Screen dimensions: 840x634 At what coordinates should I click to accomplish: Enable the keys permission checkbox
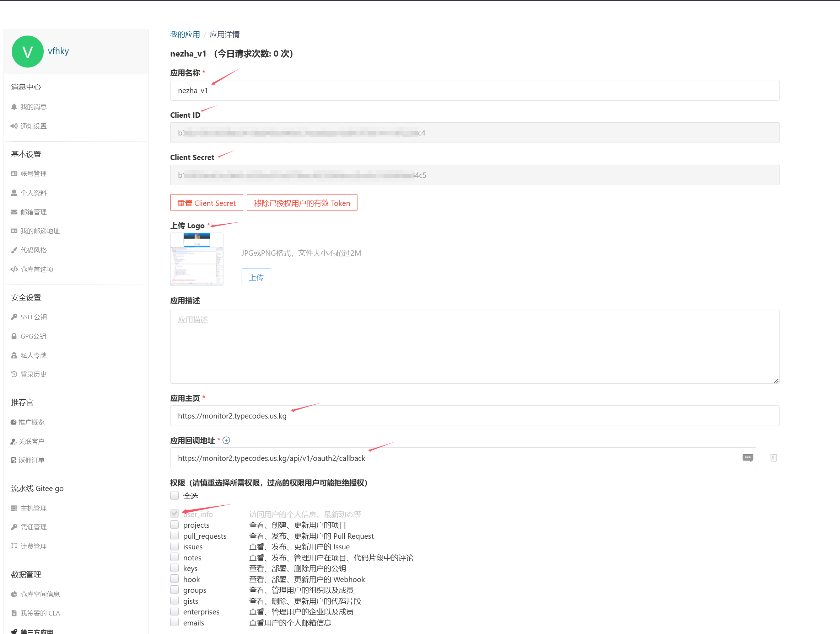tap(175, 568)
